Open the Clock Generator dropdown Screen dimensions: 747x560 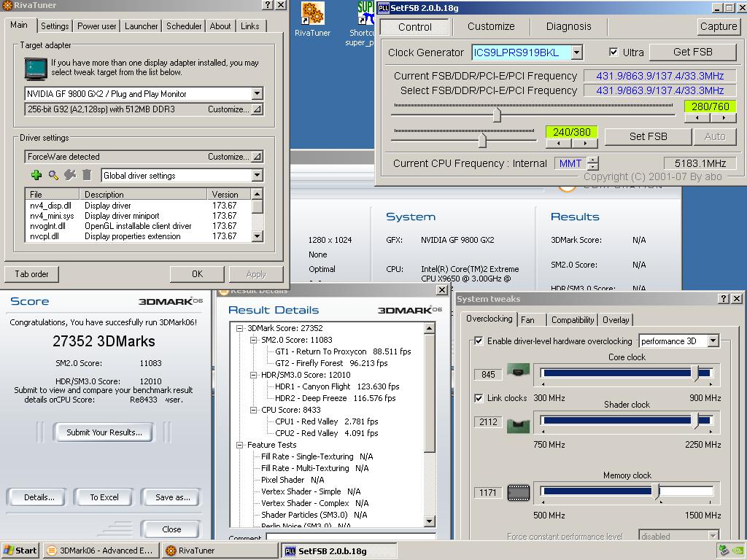(x=576, y=52)
